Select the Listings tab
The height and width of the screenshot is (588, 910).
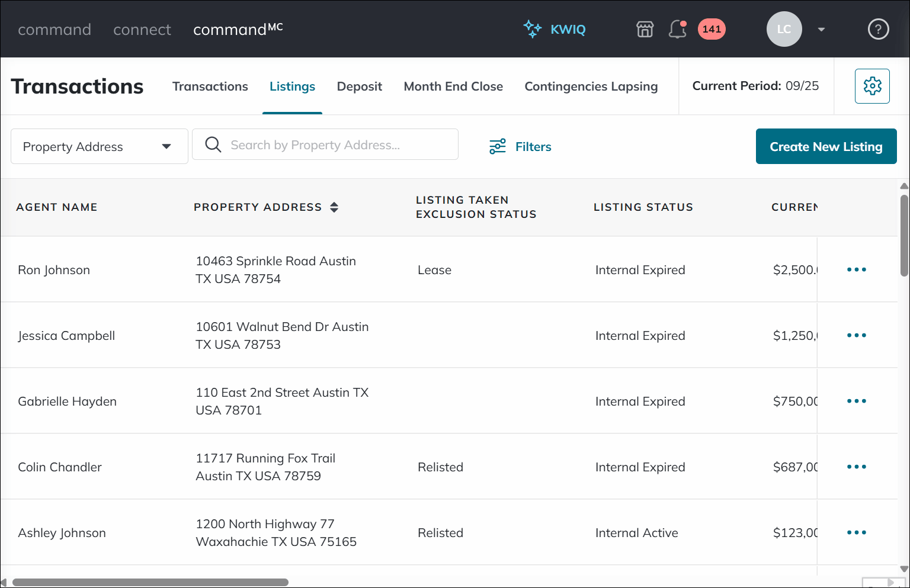pyautogui.click(x=292, y=86)
